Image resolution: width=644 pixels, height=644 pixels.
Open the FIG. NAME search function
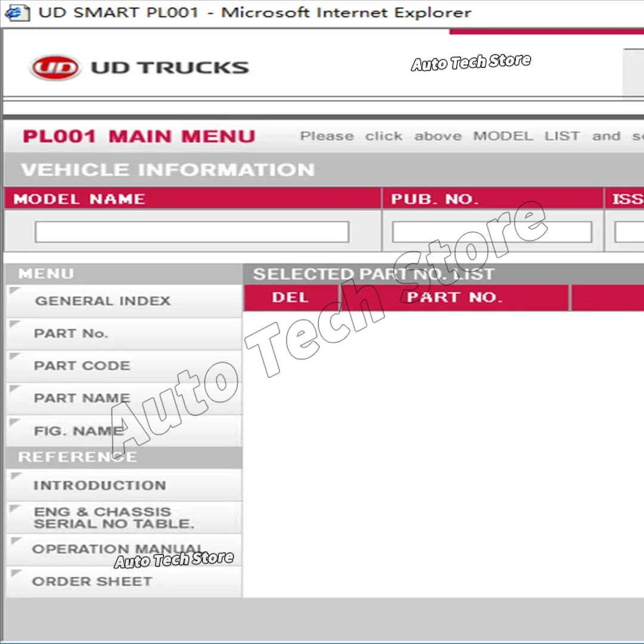click(78, 431)
